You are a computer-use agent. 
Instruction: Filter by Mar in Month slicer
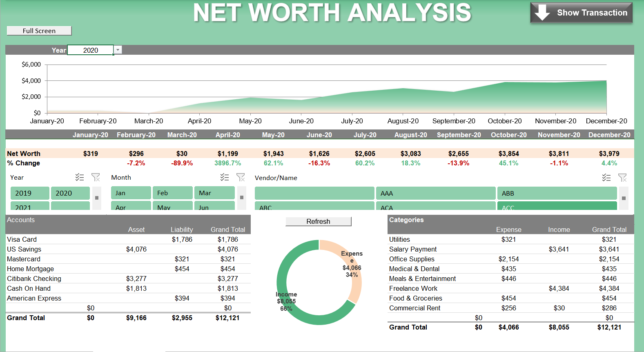coord(214,193)
